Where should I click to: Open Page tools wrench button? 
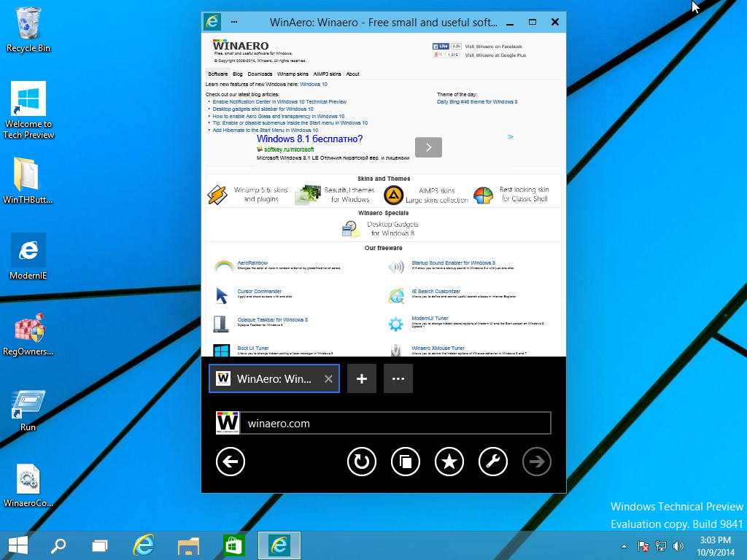pyautogui.click(x=493, y=462)
